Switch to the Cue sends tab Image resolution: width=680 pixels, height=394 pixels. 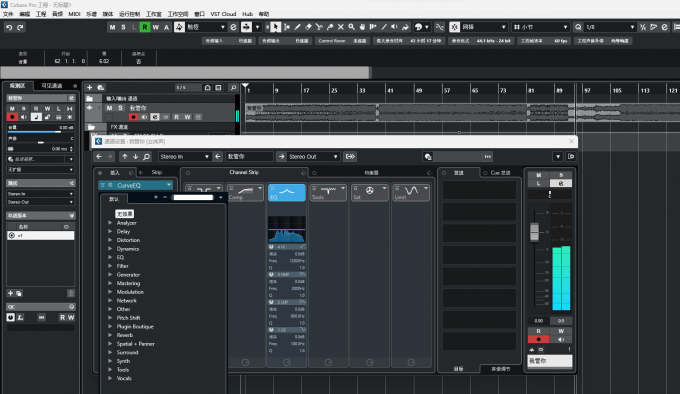point(500,173)
